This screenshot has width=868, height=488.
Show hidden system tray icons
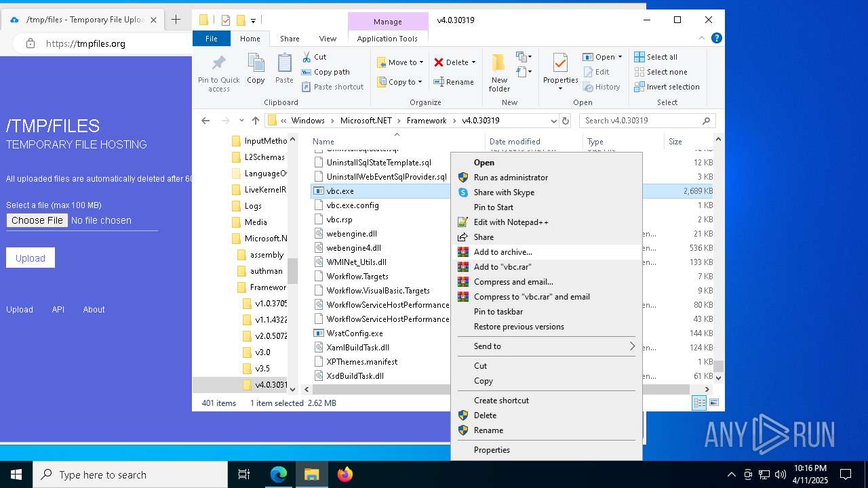[x=731, y=474]
